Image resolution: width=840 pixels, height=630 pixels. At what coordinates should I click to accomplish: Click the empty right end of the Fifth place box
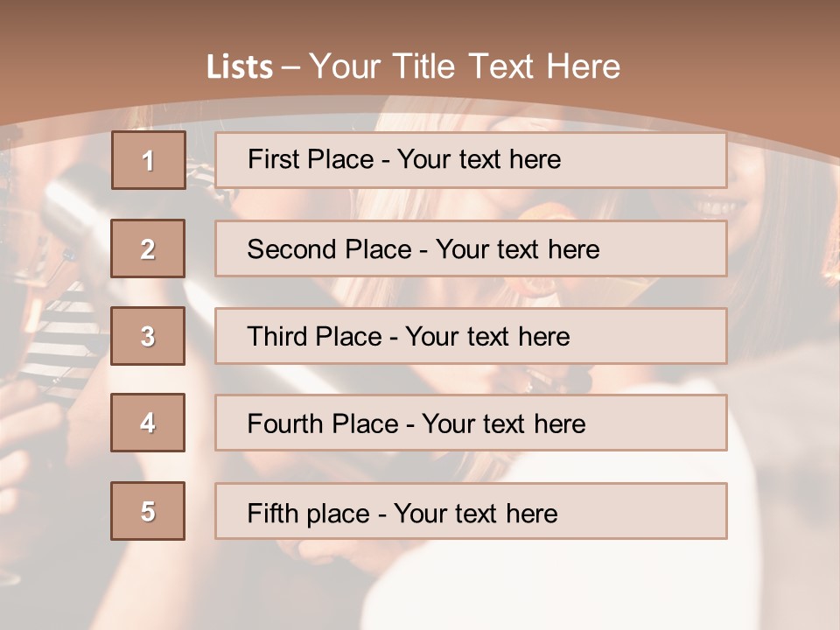point(665,511)
